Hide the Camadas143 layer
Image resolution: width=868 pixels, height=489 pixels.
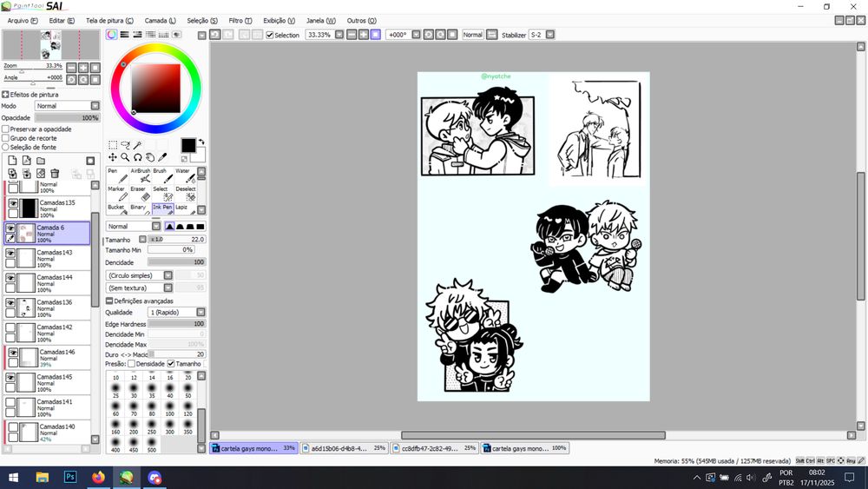coord(10,253)
